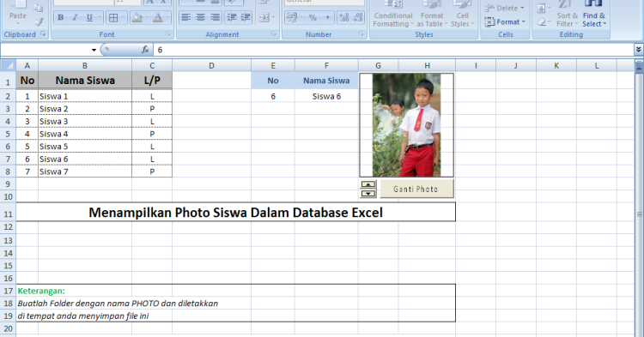The image size is (644, 337).
Task: Open the Number dialog launcher
Action: pyautogui.click(x=361, y=34)
